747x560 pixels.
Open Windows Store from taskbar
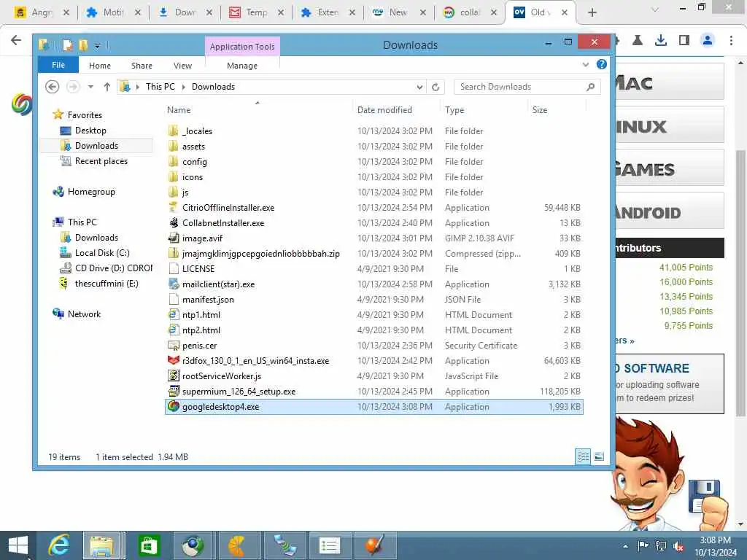[x=149, y=545]
